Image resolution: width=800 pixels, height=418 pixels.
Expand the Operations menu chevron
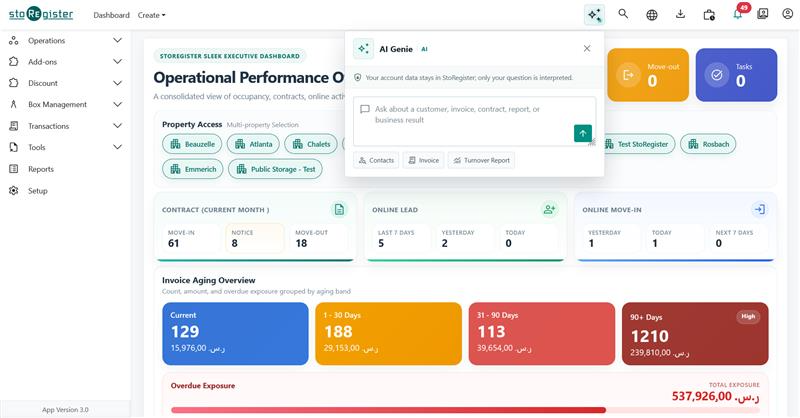coord(117,40)
